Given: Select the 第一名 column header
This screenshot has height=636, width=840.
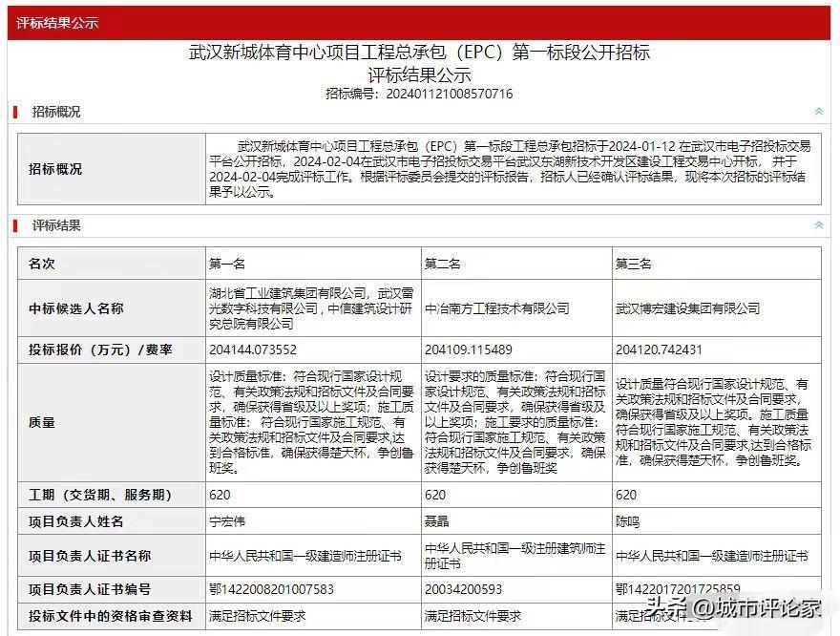Looking at the screenshot, I should click(x=227, y=264).
